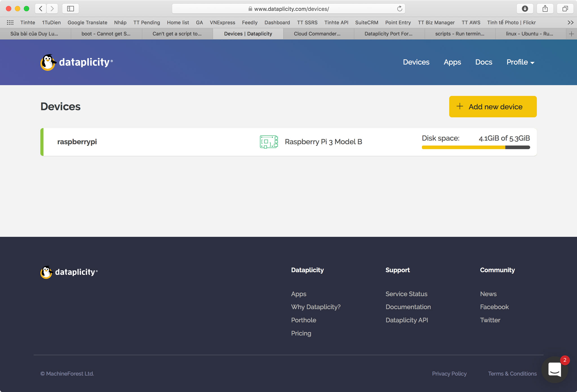This screenshot has width=577, height=392.
Task: Check Service Status in footer
Action: coord(407,294)
